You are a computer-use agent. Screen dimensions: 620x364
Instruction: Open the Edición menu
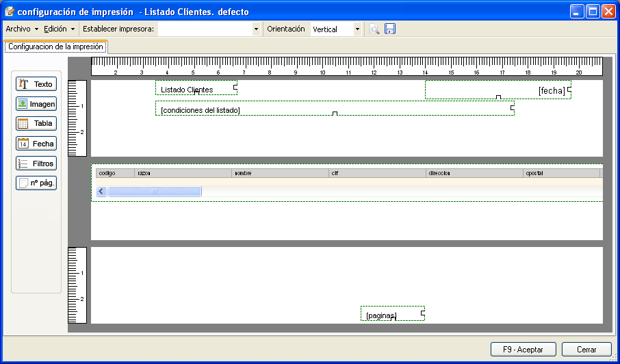pyautogui.click(x=59, y=29)
